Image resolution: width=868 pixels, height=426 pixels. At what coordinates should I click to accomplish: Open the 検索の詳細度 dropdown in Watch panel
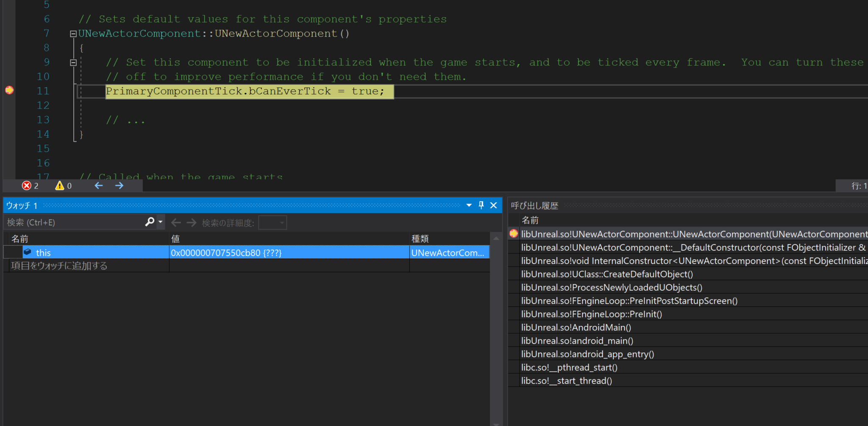pos(273,222)
